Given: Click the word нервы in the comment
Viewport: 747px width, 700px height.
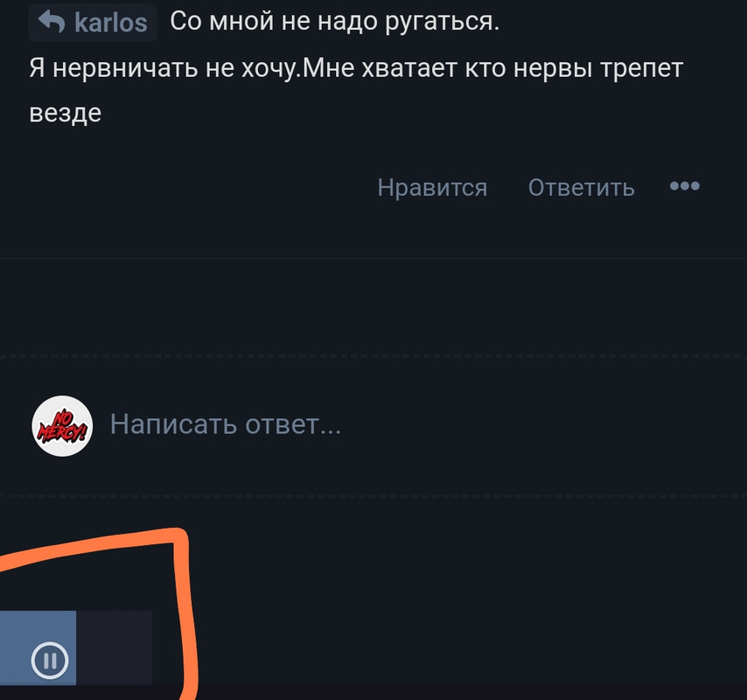Looking at the screenshot, I should coord(553,69).
